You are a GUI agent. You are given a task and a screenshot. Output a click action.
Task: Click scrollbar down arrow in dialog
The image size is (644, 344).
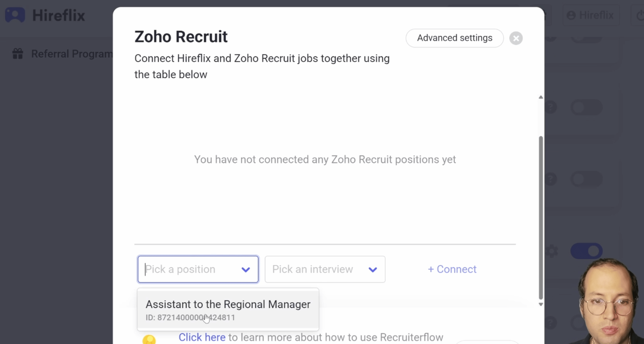(541, 304)
